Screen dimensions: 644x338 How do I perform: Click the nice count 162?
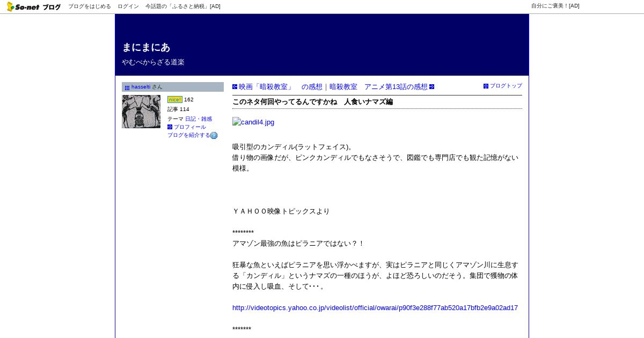(x=189, y=99)
